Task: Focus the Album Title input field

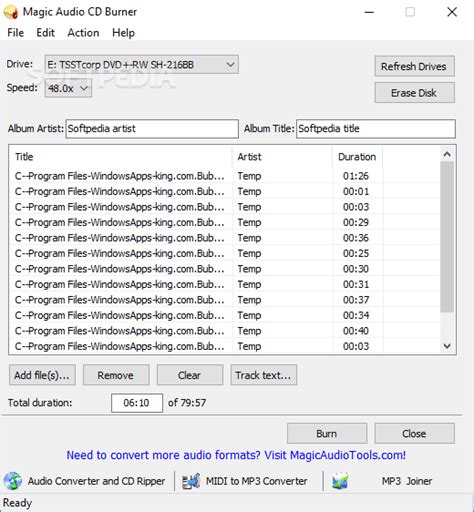Action: [x=376, y=129]
